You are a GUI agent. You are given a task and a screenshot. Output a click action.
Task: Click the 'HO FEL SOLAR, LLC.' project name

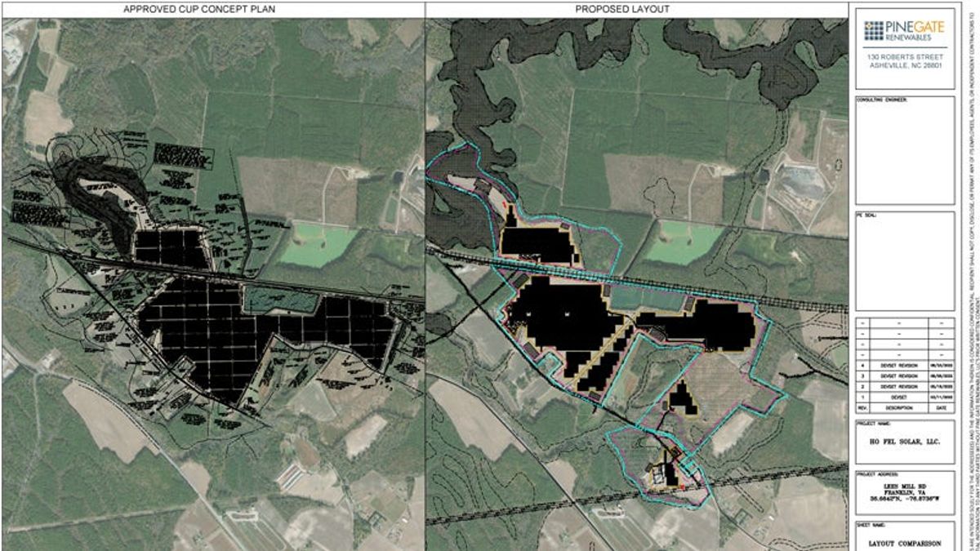pyautogui.click(x=905, y=442)
